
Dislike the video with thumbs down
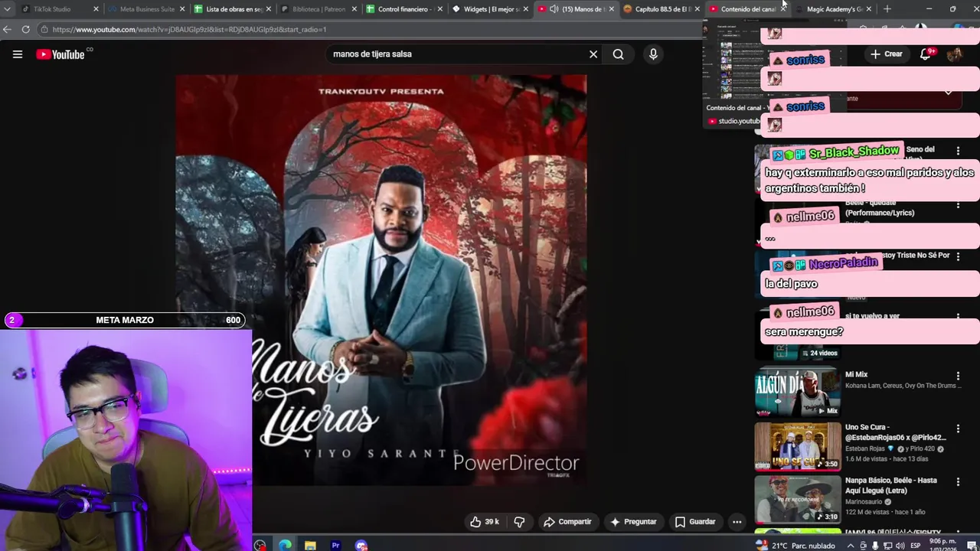(x=519, y=522)
